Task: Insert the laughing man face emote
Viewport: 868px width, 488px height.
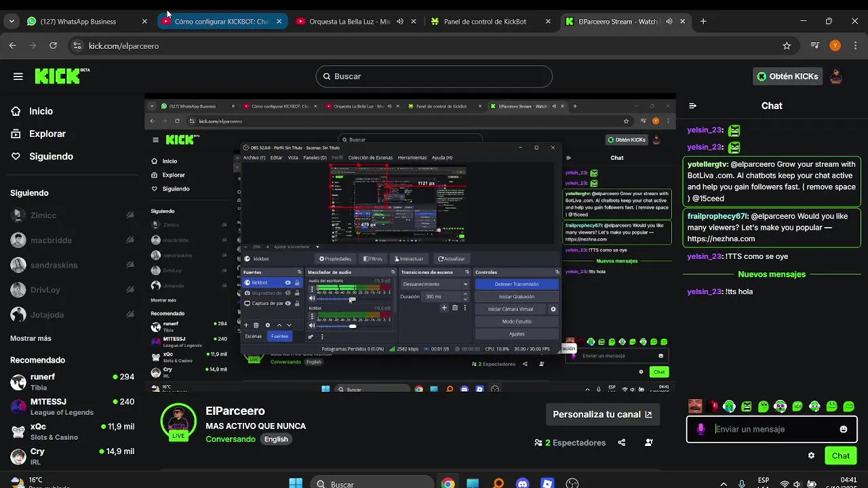Action: click(x=695, y=406)
